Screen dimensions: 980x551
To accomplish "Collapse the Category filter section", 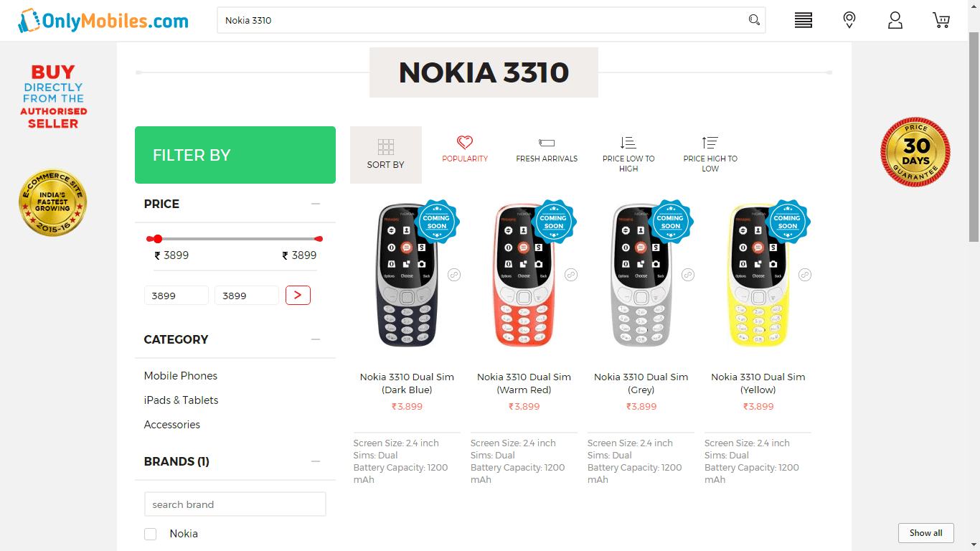I will click(316, 339).
